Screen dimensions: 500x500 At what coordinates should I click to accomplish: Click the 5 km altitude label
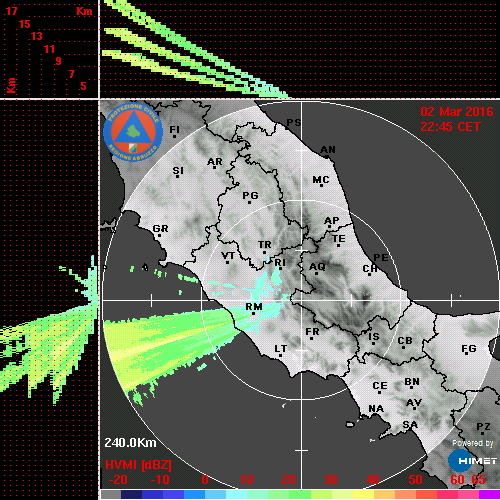(83, 86)
